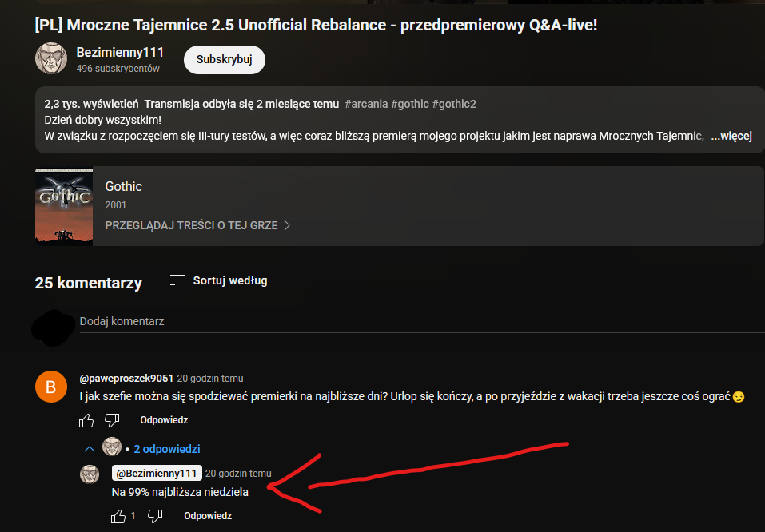The height and width of the screenshot is (532, 765).
Task: Open the orange B commenter avatar
Action: click(51, 387)
